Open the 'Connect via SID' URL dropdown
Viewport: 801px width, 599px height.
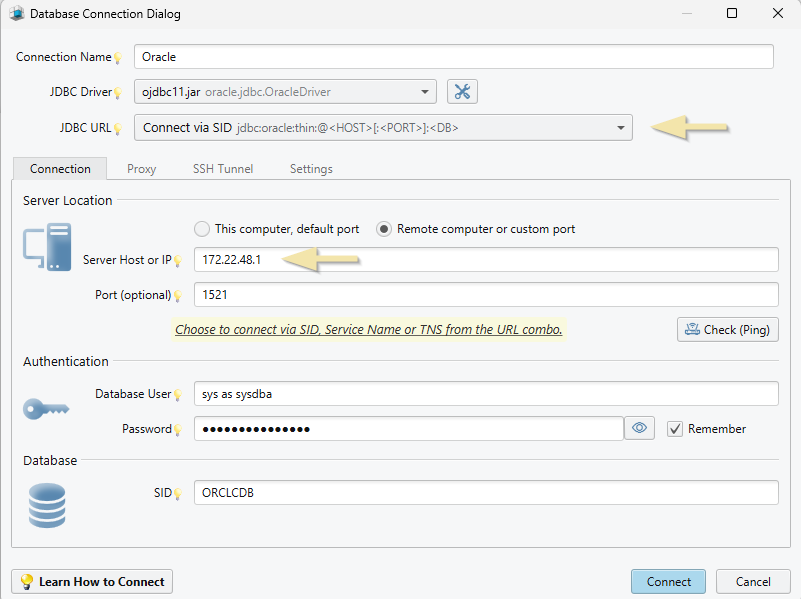coord(620,128)
